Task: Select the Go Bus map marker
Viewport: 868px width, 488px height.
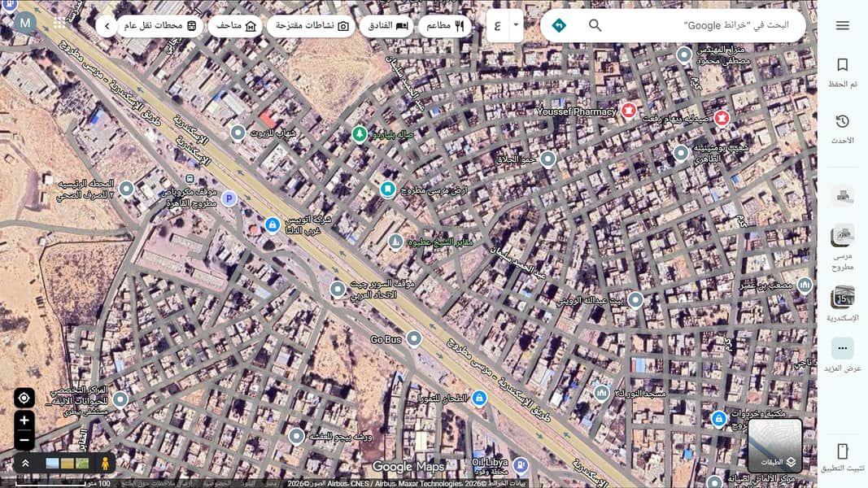Action: click(414, 338)
